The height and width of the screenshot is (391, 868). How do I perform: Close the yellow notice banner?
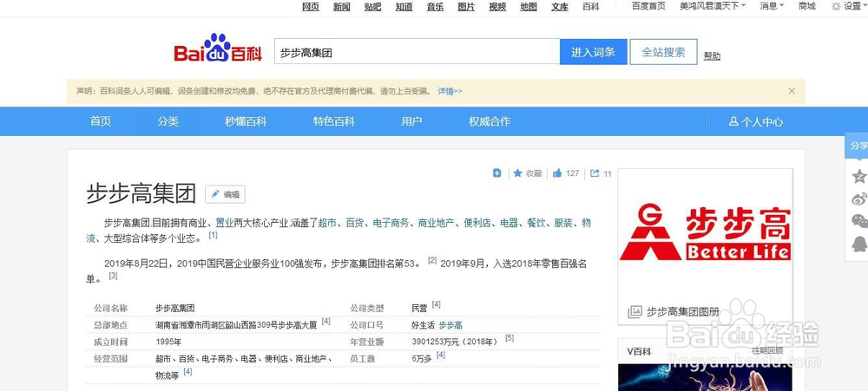click(792, 91)
